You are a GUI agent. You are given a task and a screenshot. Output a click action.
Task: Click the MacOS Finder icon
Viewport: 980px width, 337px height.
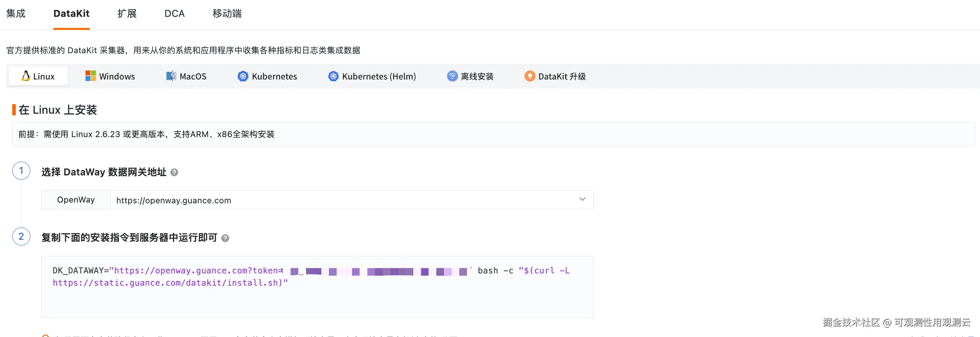coord(171,76)
